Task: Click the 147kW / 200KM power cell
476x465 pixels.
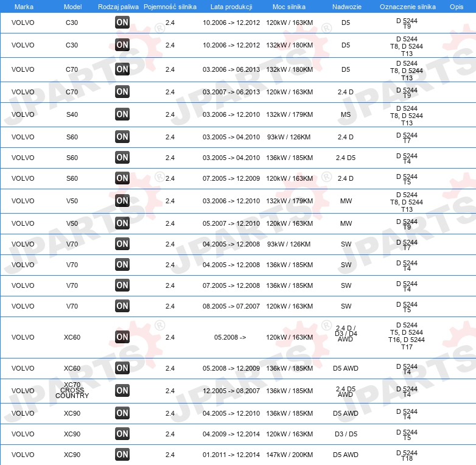Action: click(289, 455)
